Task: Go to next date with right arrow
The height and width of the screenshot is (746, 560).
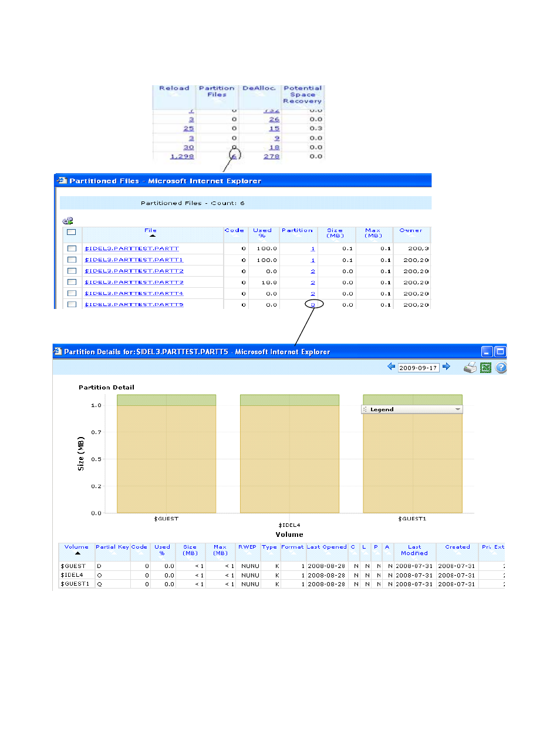Action: pos(446,367)
